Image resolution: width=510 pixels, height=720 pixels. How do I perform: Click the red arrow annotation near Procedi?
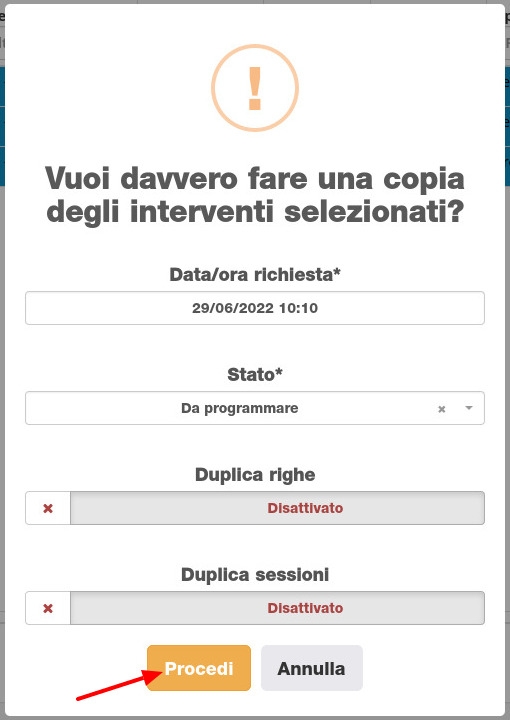tap(119, 685)
